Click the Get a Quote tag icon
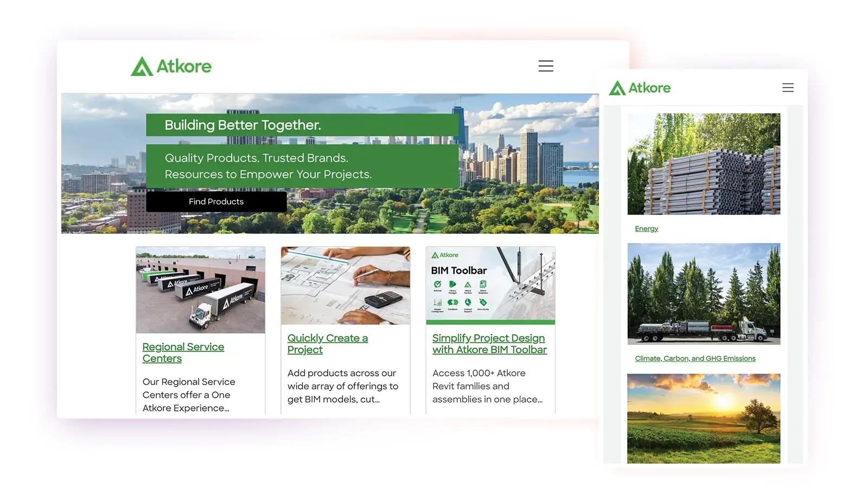This screenshot has height=488, width=868. [x=483, y=302]
